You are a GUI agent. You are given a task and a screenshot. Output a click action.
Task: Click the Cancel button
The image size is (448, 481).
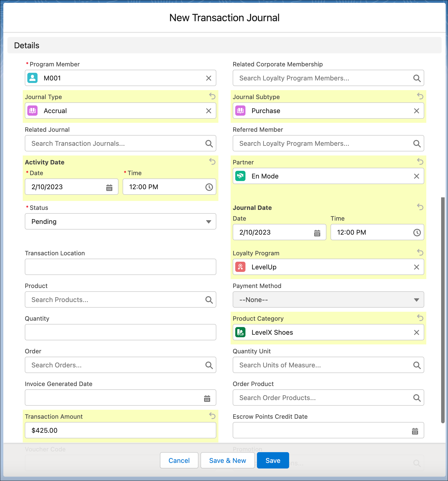point(179,460)
